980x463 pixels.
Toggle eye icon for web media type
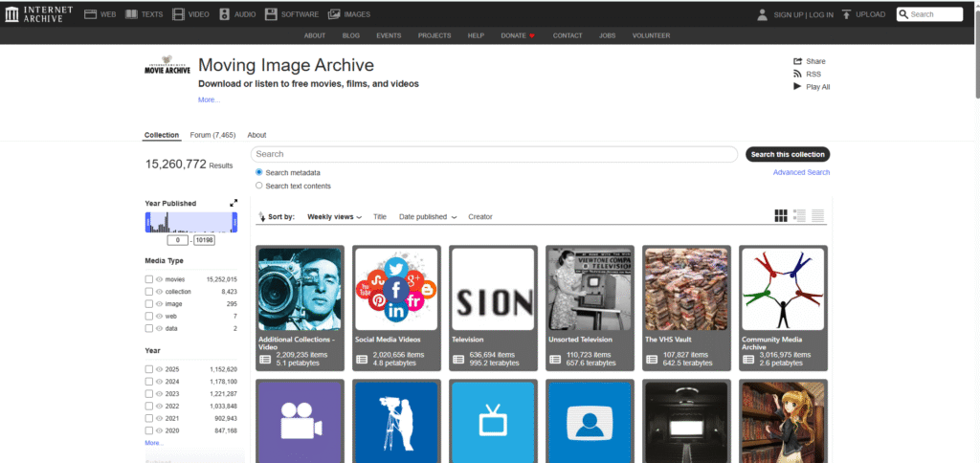coord(159,317)
